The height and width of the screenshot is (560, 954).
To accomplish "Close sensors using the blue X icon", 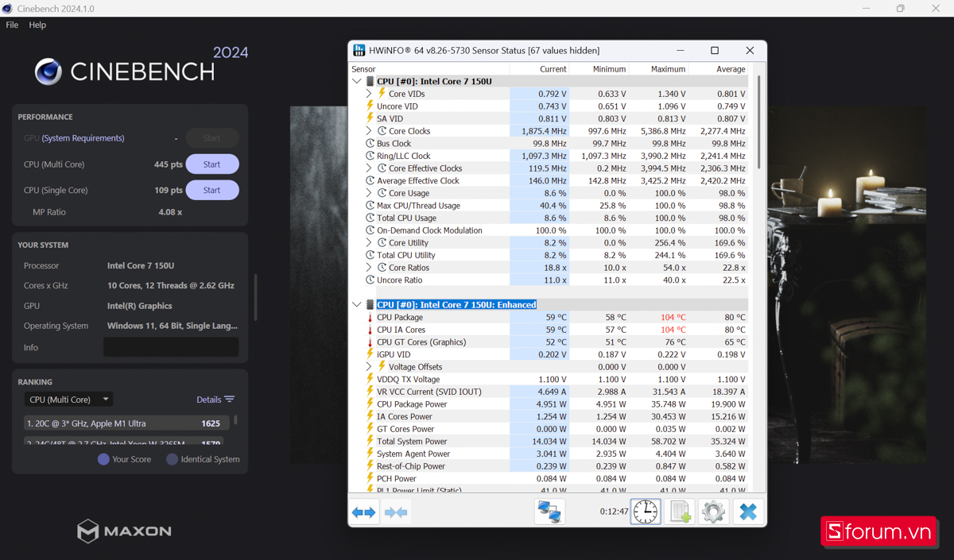I will coord(747,512).
